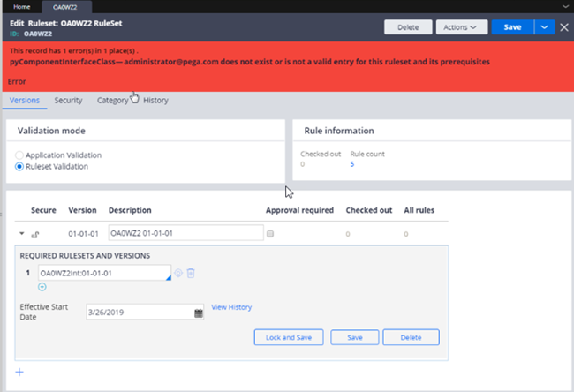574x392 pixels.
Task: Add new ruleset version with plus icon
Action: (x=19, y=372)
